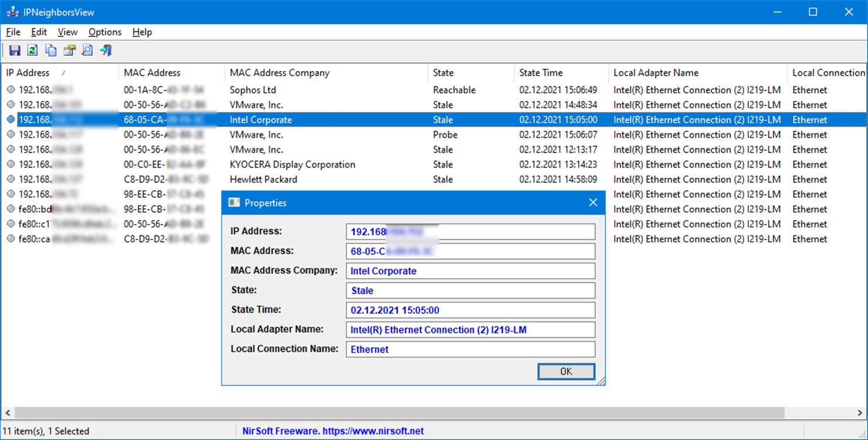Open the File menu
Image resolution: width=868 pixels, height=440 pixels.
click(13, 32)
